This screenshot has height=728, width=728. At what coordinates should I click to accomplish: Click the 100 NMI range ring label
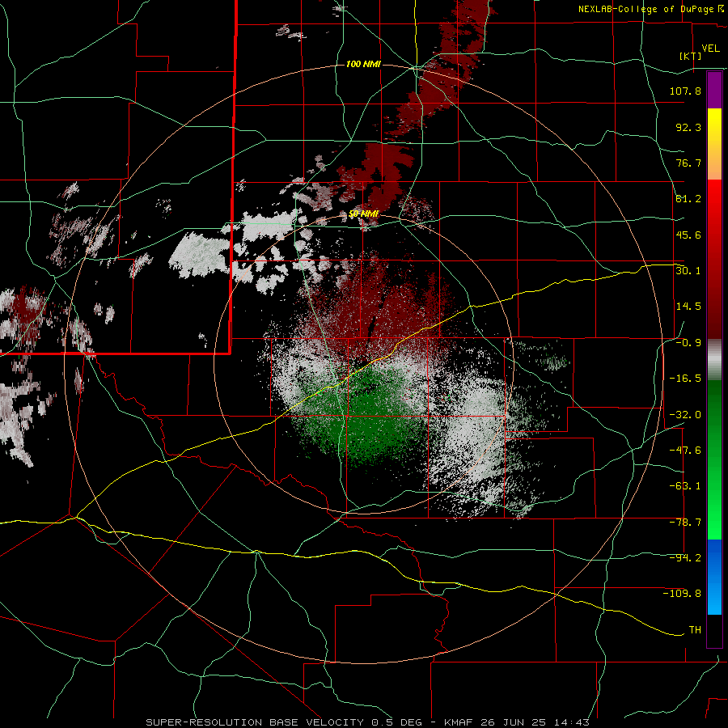pyautogui.click(x=363, y=64)
